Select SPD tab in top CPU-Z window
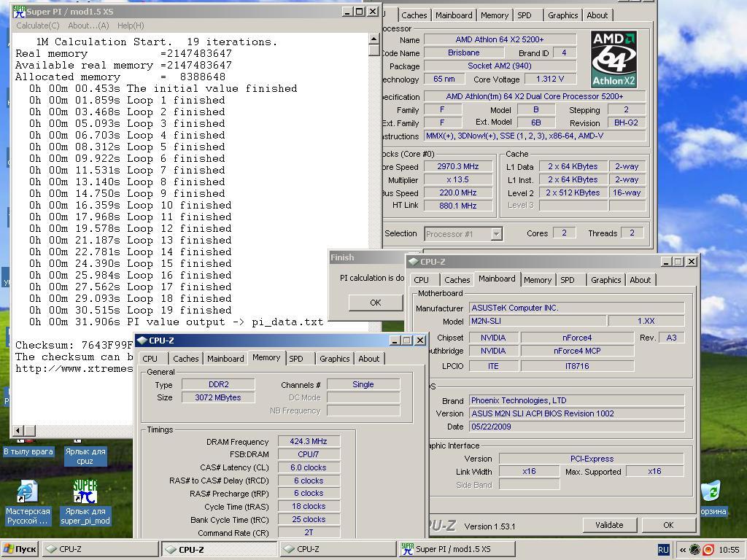This screenshot has height=560, width=747. point(525,15)
